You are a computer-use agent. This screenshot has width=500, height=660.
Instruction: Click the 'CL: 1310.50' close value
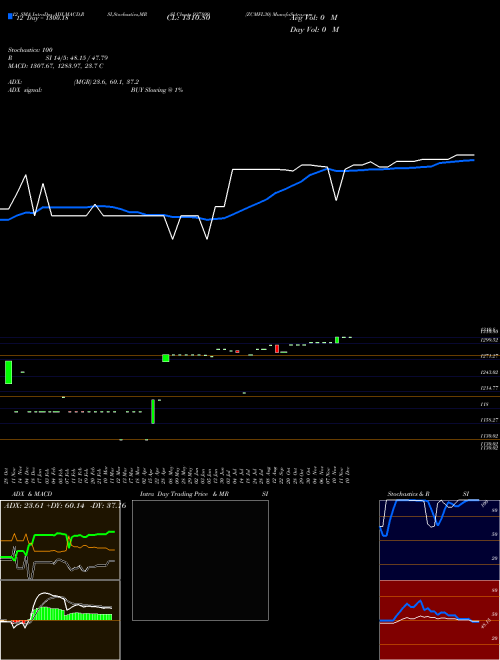[189, 18]
